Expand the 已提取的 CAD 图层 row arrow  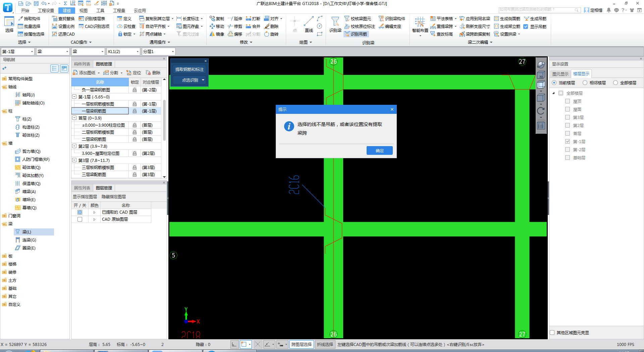click(94, 212)
